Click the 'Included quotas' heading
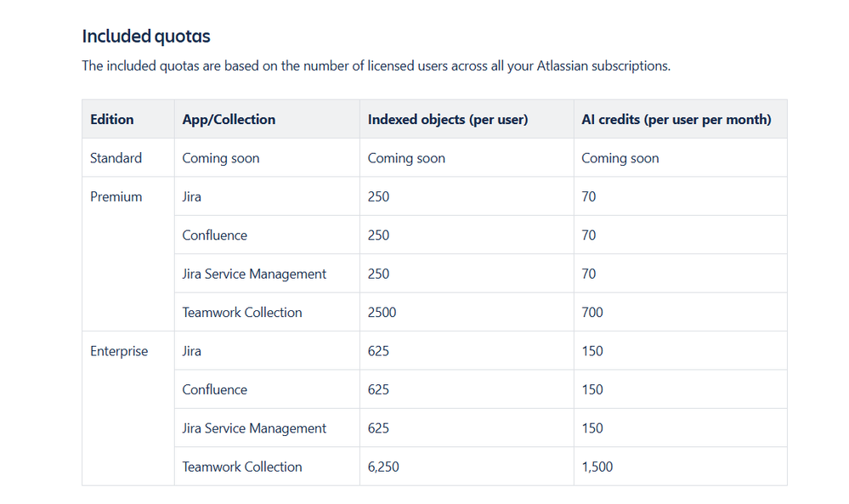849x504 pixels. [x=145, y=37]
